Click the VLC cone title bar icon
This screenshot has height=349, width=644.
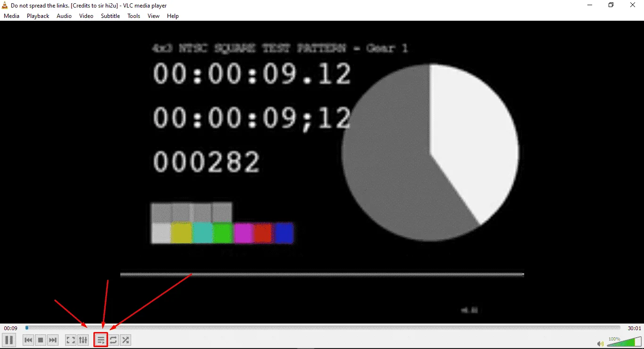pos(5,5)
